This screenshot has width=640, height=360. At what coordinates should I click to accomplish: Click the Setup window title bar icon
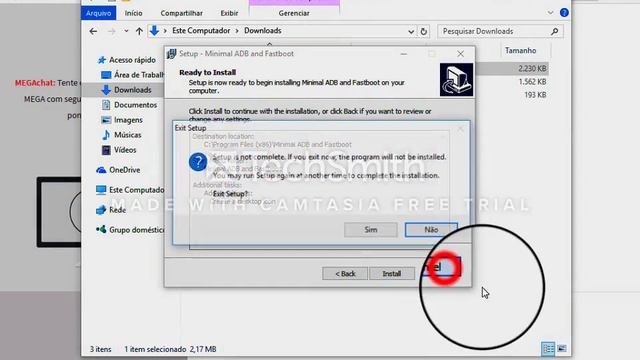pos(172,54)
